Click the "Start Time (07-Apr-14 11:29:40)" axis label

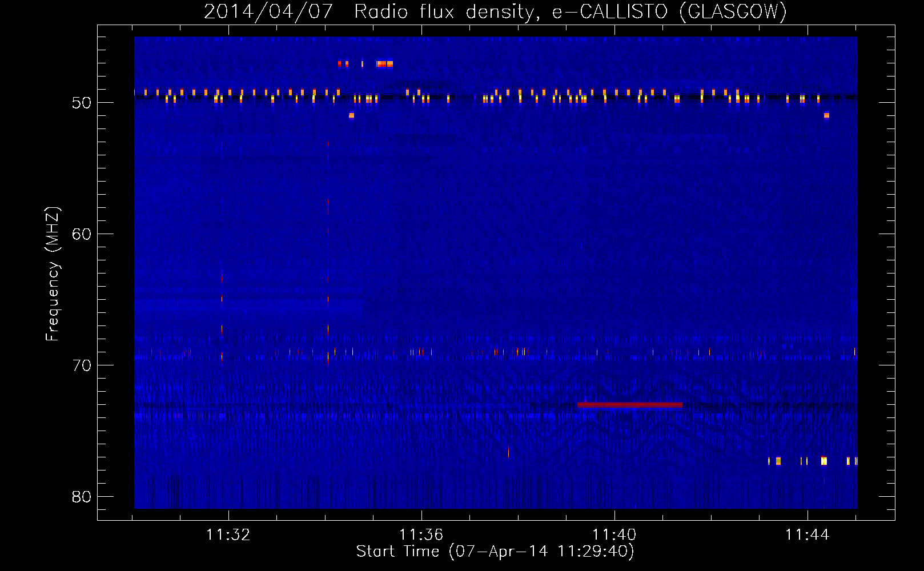pyautogui.click(x=495, y=552)
